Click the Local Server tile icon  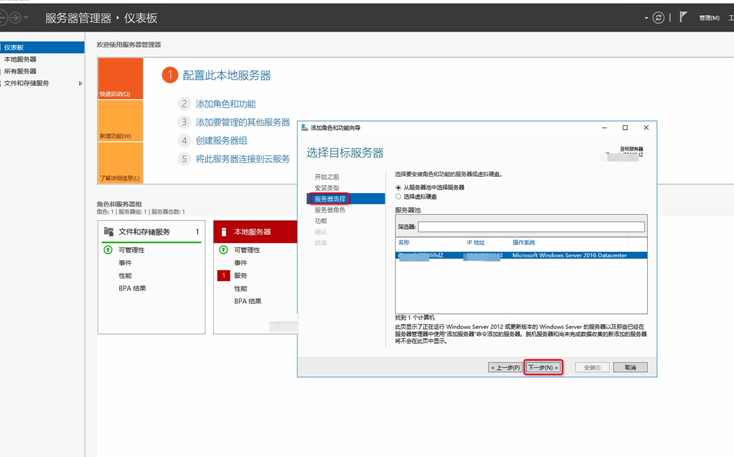point(223,232)
